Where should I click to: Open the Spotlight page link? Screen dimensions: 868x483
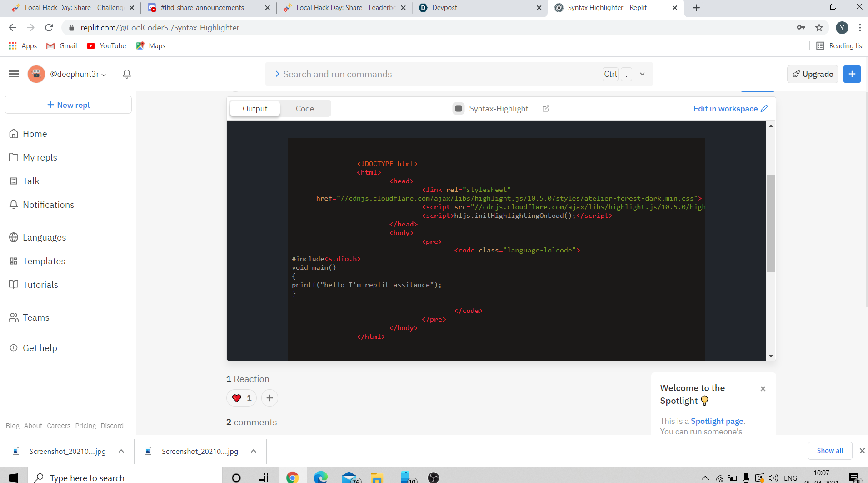[717, 421]
